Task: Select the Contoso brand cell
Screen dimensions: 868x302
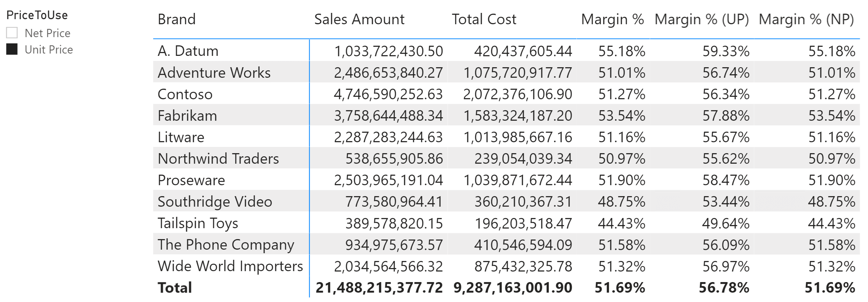Action: pyautogui.click(x=185, y=94)
